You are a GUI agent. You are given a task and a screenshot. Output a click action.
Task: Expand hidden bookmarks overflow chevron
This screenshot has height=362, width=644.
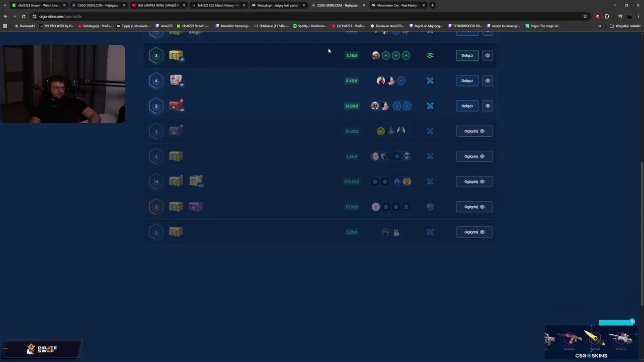point(599,26)
